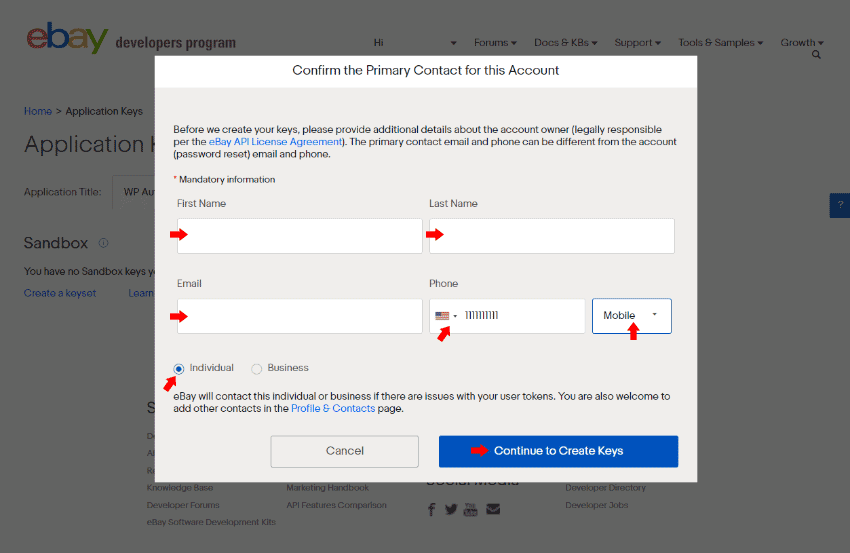Select the Individual radio button

click(179, 369)
